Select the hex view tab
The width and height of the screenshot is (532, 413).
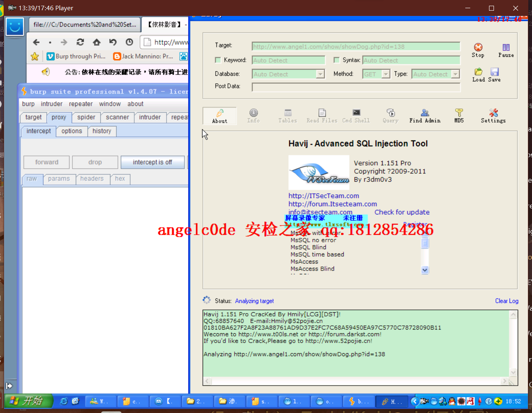click(x=120, y=179)
